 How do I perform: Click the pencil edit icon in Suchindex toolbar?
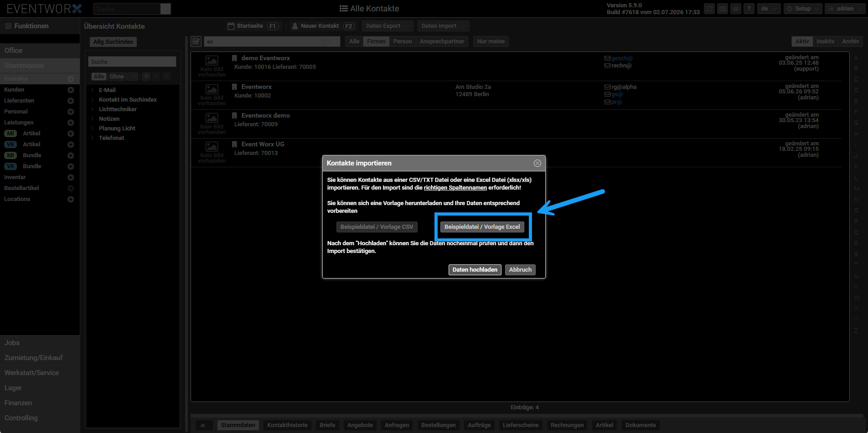pyautogui.click(x=156, y=77)
